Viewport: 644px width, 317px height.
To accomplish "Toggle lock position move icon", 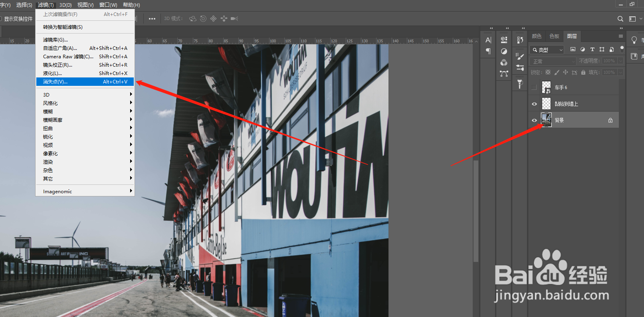I will coord(565,72).
